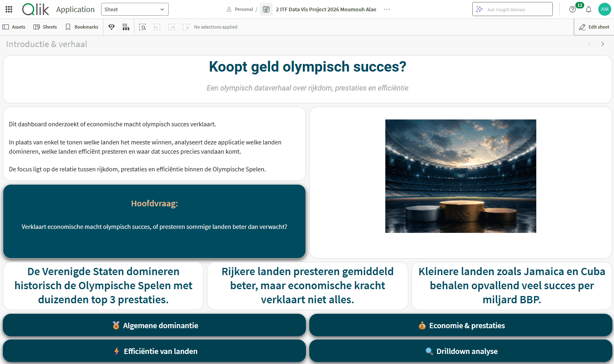Image resolution: width=614 pixels, height=364 pixels.
Task: Click the app title 2 ITF Data Vis Project
Action: pos(326,9)
